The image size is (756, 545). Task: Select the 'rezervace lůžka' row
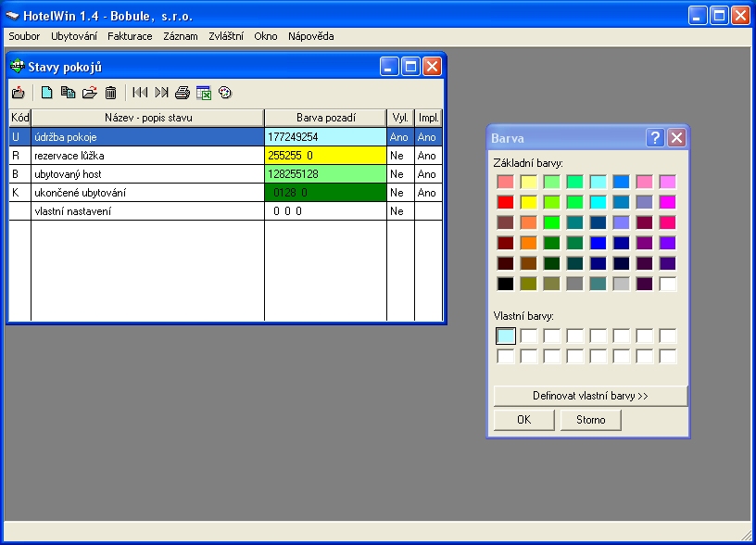148,156
